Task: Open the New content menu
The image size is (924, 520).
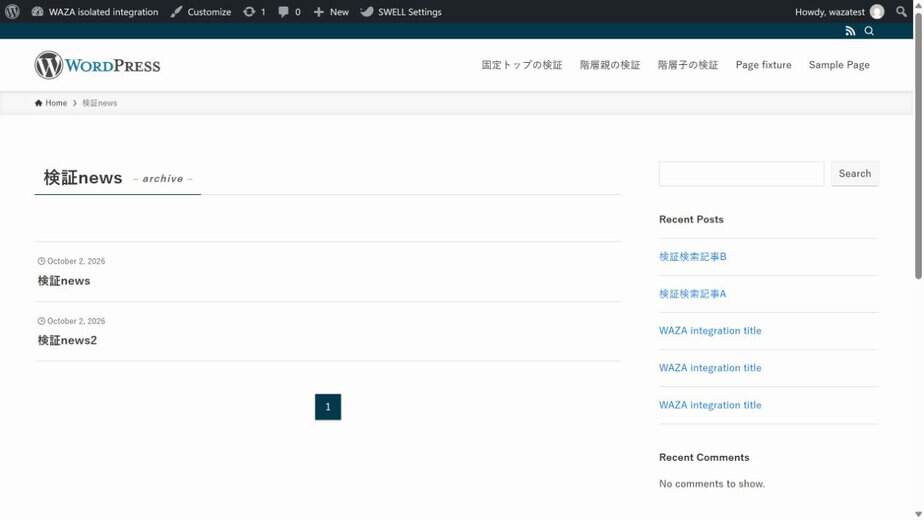Action: pos(331,12)
